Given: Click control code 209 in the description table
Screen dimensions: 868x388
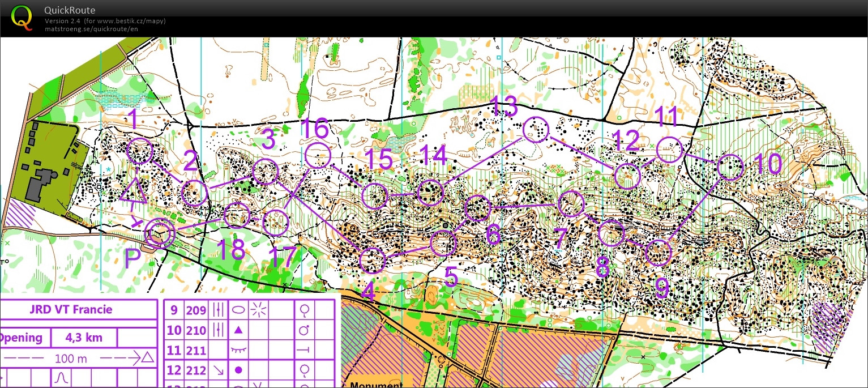Looking at the screenshot, I should [x=196, y=310].
